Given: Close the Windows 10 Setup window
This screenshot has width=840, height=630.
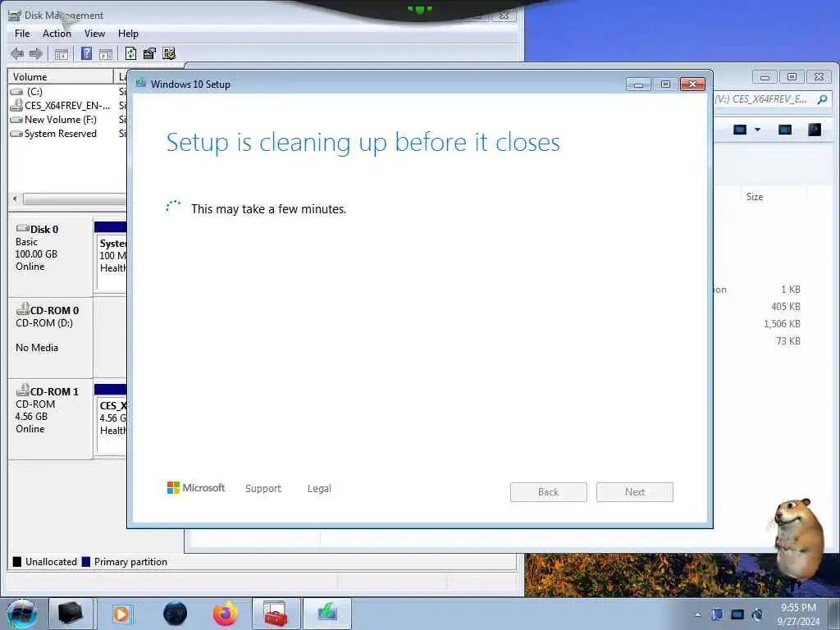Looking at the screenshot, I should pos(692,84).
